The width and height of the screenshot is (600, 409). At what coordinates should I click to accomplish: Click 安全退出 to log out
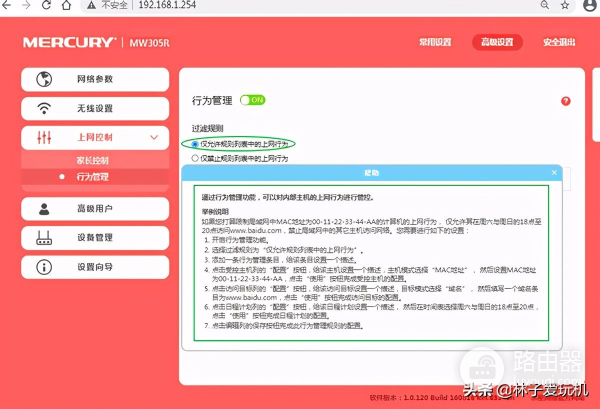tap(559, 42)
